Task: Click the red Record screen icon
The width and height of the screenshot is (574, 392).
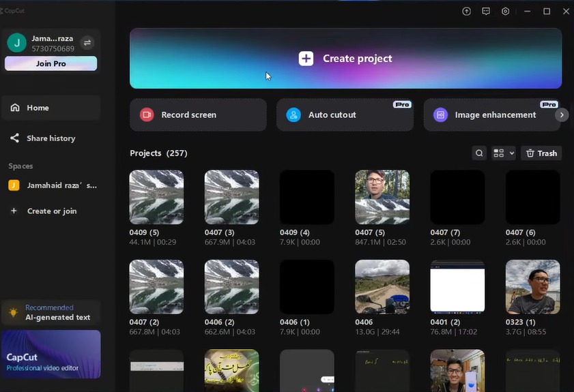Action: [147, 115]
